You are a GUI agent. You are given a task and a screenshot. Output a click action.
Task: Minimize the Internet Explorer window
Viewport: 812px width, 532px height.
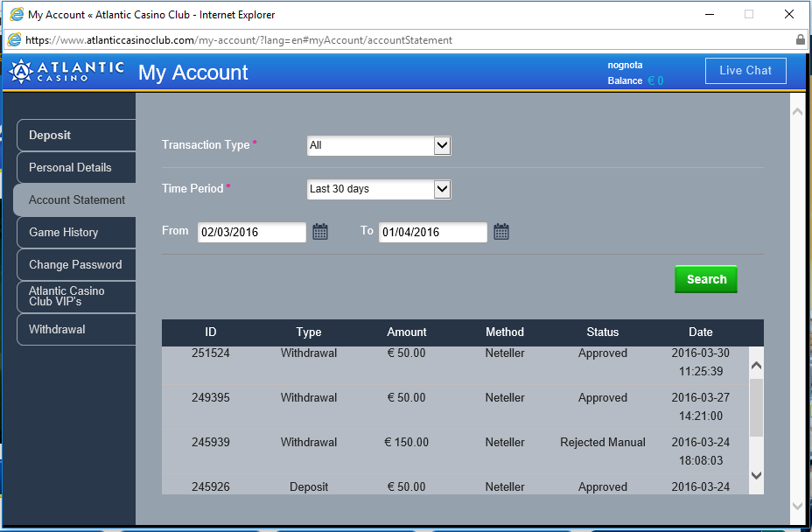(710, 14)
